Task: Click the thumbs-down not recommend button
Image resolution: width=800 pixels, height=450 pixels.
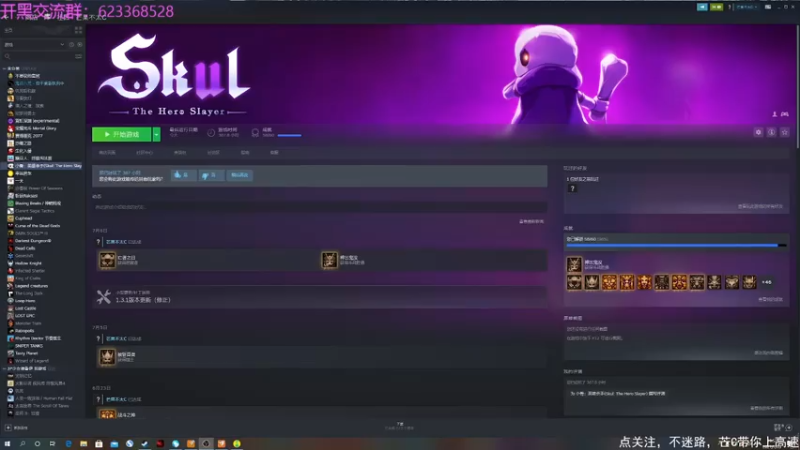Action: point(211,175)
